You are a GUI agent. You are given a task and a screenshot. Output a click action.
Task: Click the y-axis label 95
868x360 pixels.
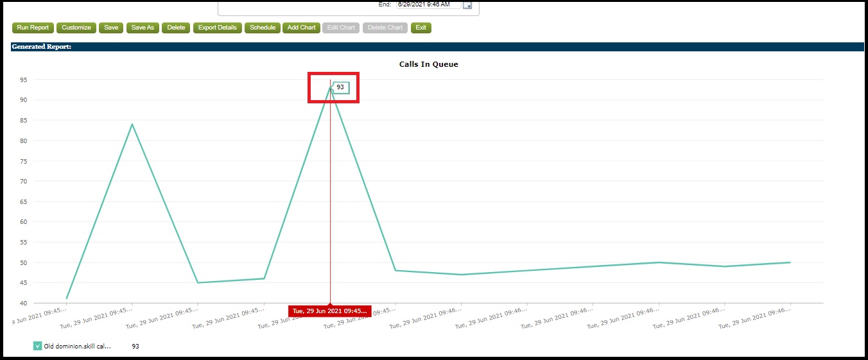click(23, 80)
